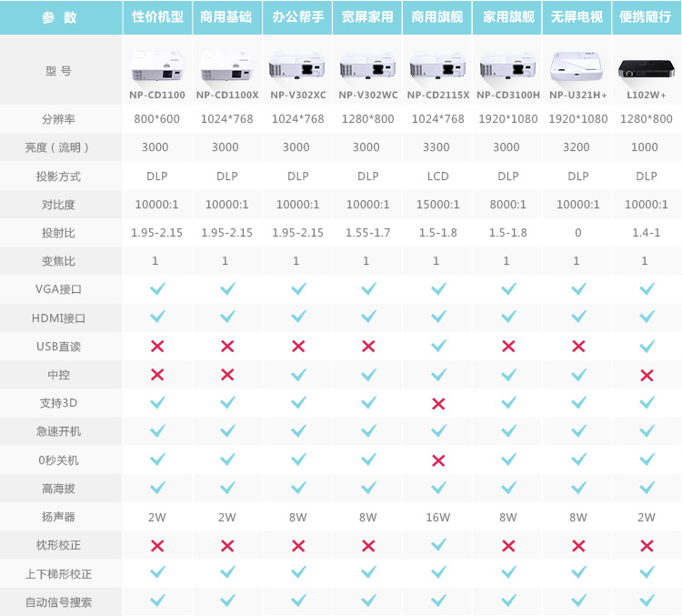682x616 pixels.
Task: Click the NP-CD3100H model name
Action: click(508, 94)
